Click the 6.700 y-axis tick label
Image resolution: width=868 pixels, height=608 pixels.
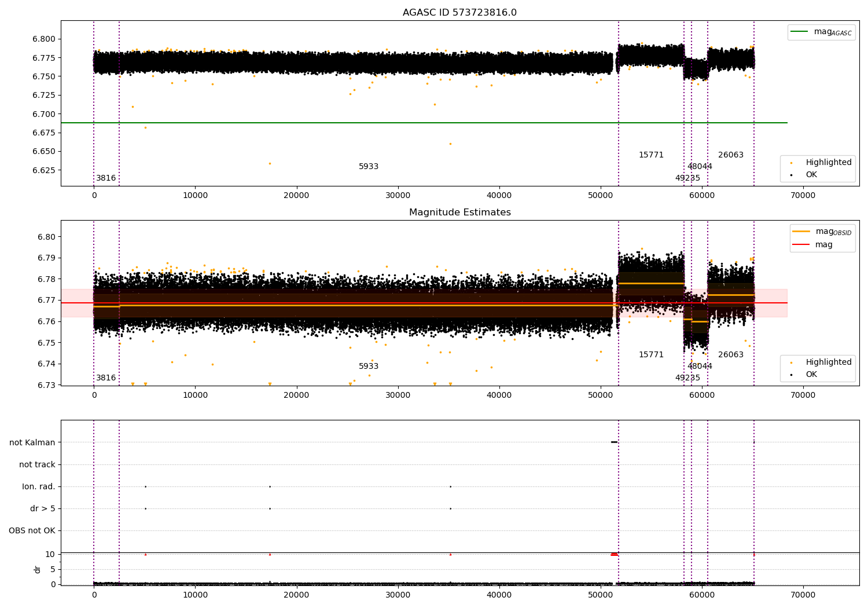(44, 114)
